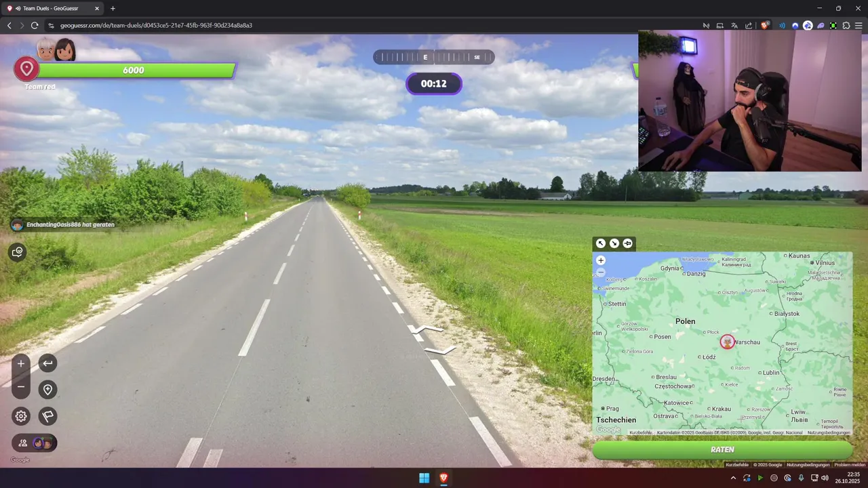
Task: Enlarge the guess map with up-left arrow
Action: (x=601, y=243)
